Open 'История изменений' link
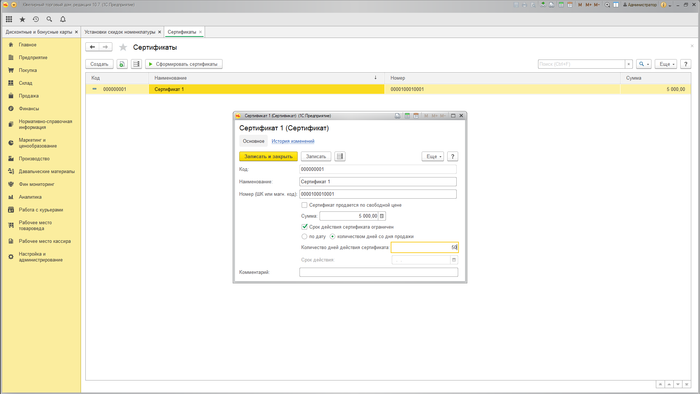The height and width of the screenshot is (394, 700). point(293,141)
